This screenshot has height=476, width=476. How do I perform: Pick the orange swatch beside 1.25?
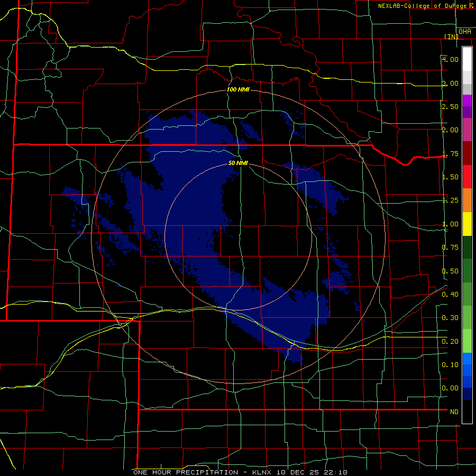pos(467,200)
